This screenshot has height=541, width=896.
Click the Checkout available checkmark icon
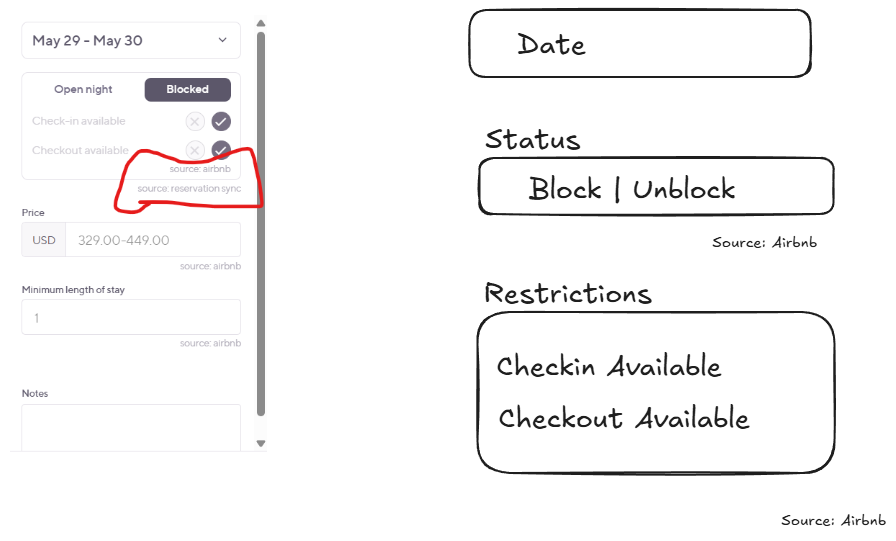[221, 150]
